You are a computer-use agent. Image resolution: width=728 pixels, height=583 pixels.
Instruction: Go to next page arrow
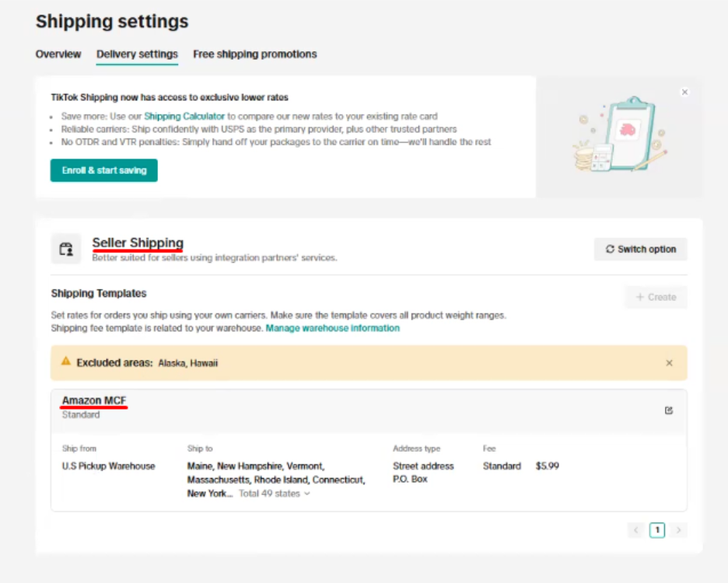pyautogui.click(x=678, y=530)
